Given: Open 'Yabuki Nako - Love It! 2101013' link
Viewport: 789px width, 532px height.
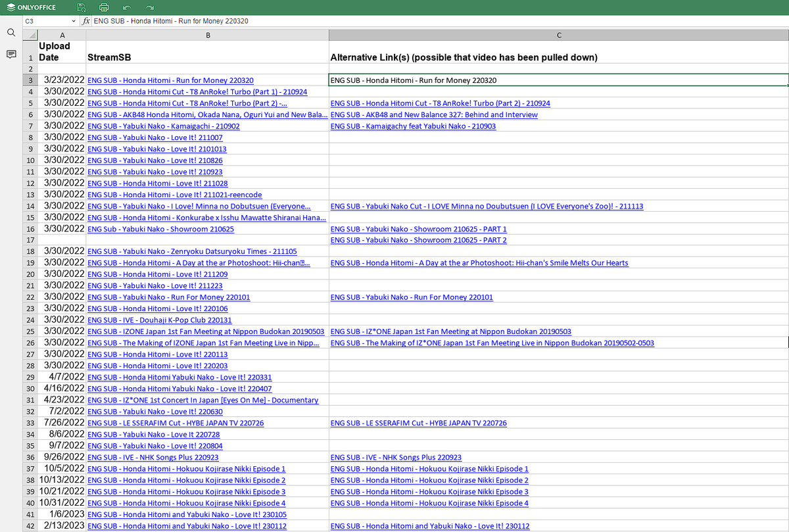Looking at the screenshot, I should (x=156, y=149).
